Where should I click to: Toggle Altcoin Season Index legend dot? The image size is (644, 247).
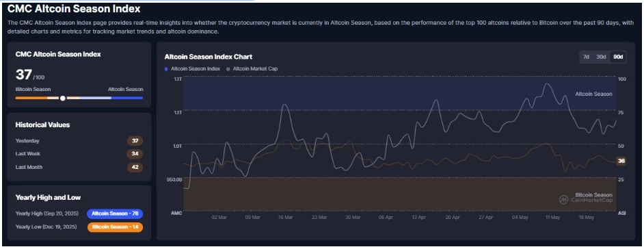166,69
